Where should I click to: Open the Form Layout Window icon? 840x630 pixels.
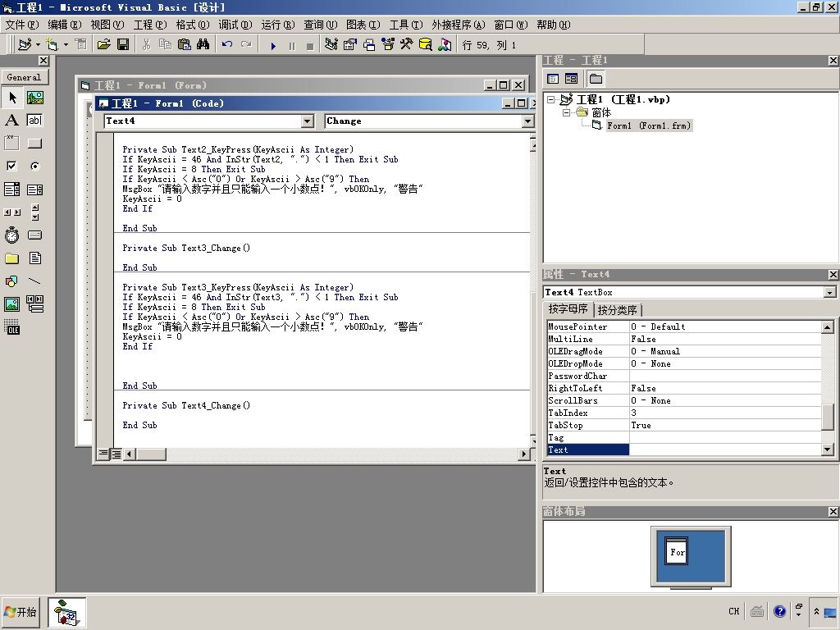tap(369, 44)
